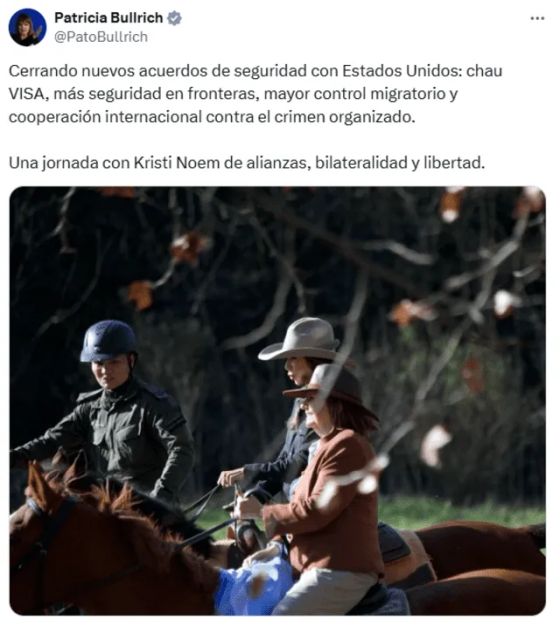Visit the @PatoBullrich handle link
This screenshot has height=627, width=560.
(x=101, y=37)
